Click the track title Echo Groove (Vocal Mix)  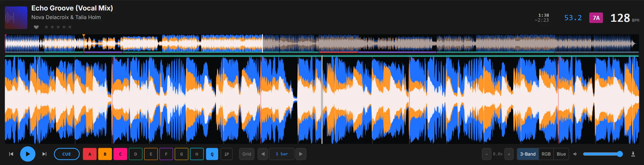(x=72, y=8)
